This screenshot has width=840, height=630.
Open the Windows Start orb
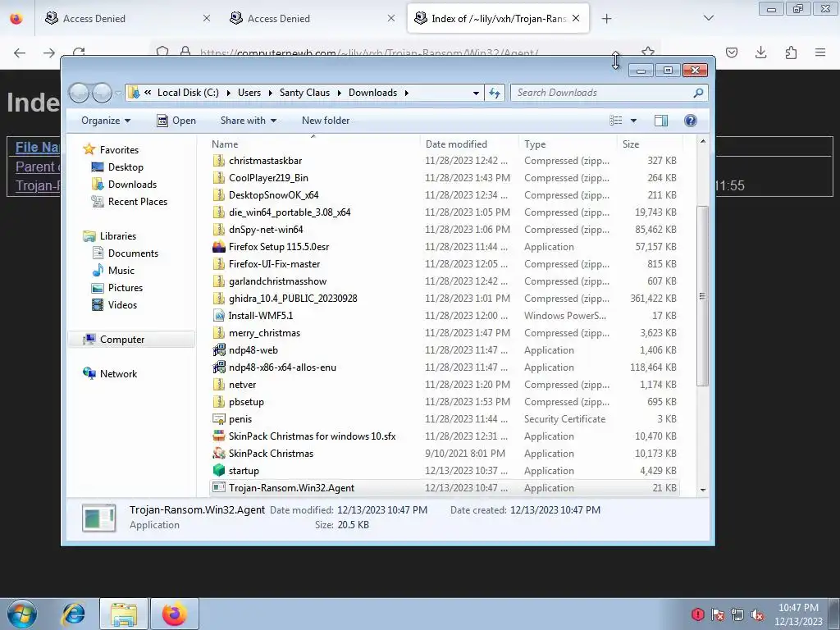pyautogui.click(x=22, y=614)
